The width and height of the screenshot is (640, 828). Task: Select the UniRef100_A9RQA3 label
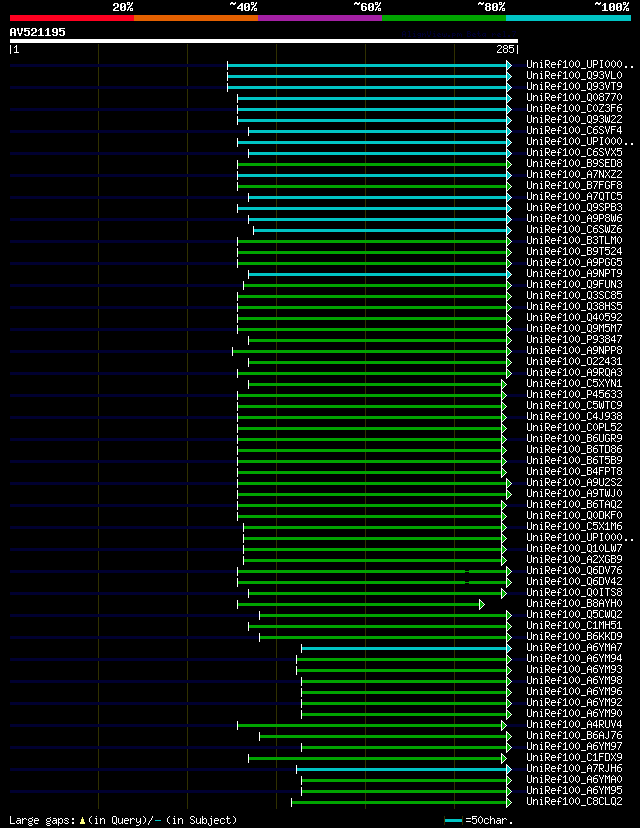click(574, 372)
